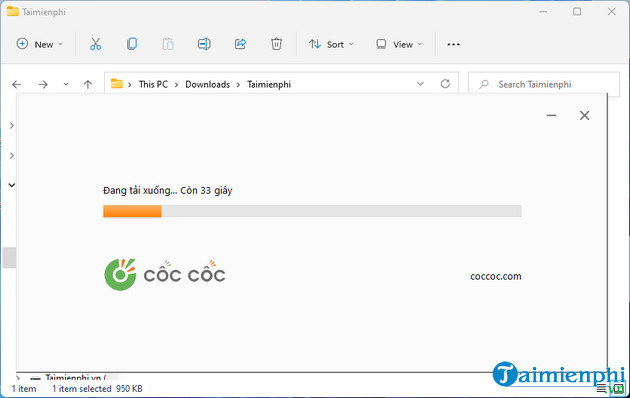
Task: Open recent locations chevron dropdown
Action: 66,84
